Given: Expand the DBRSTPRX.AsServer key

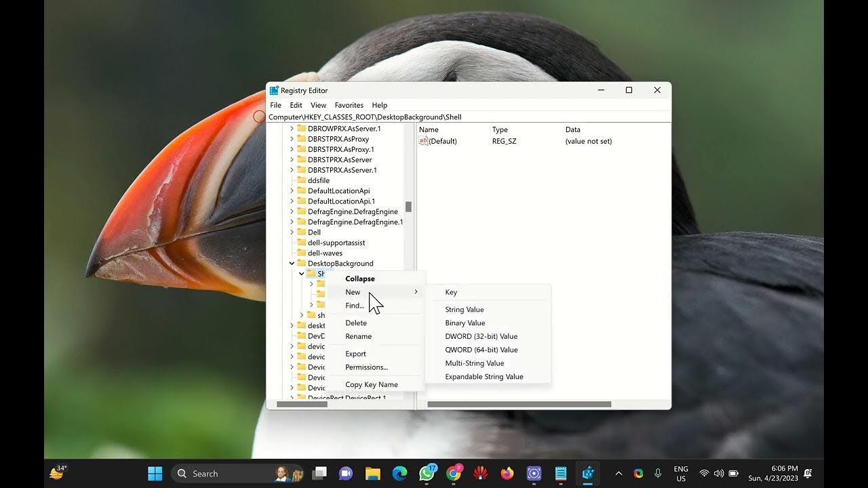Looking at the screenshot, I should click(x=292, y=159).
